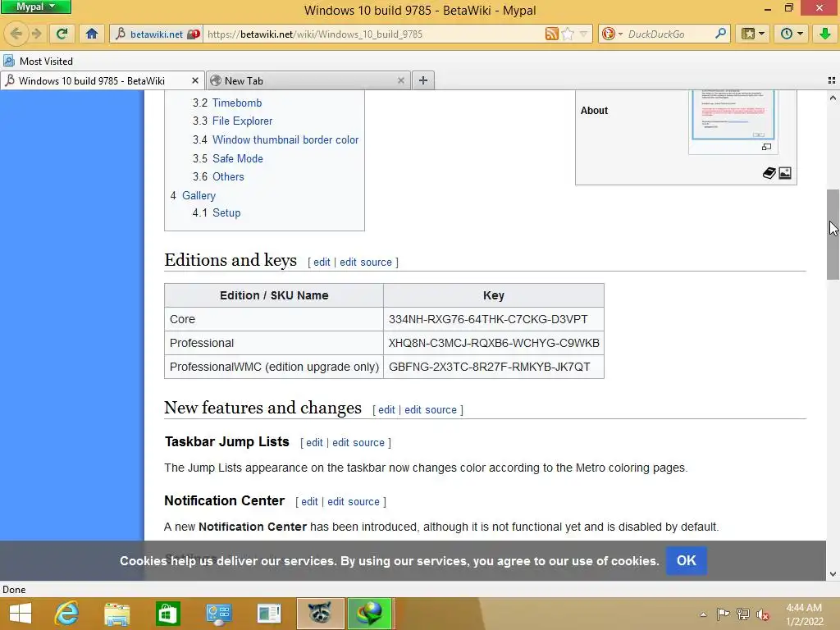Edit source of Taskbar Jump Lists
Image resolution: width=840 pixels, height=630 pixels.
click(358, 442)
